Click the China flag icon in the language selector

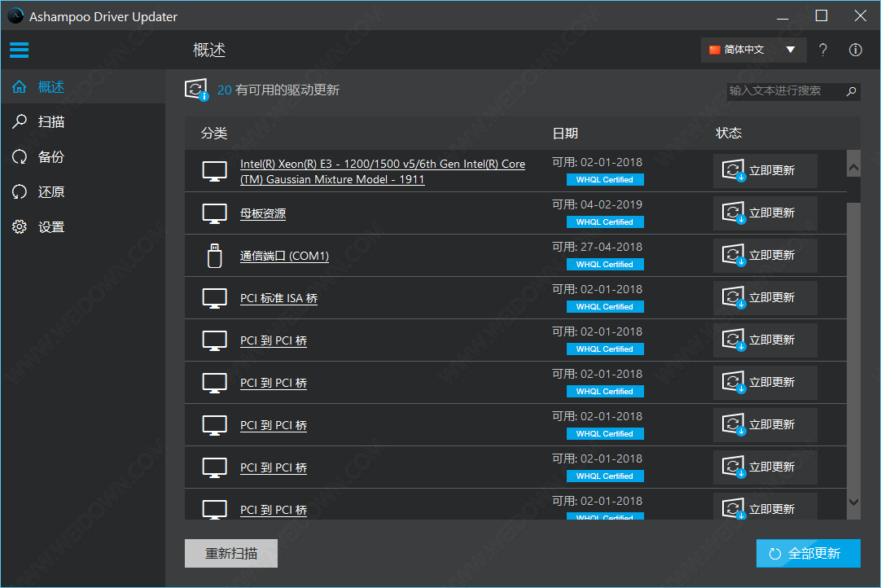(x=714, y=50)
